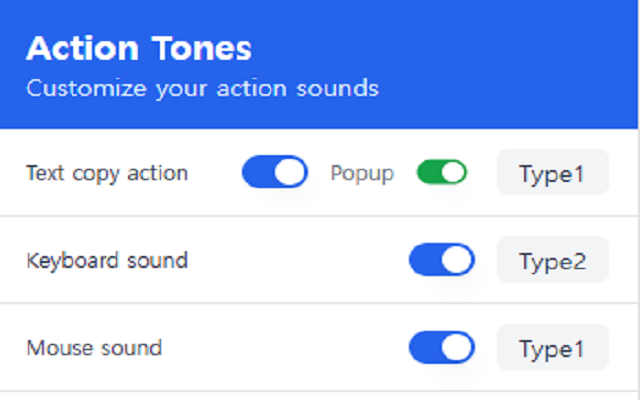Click the 'Customize your action sounds' subtitle
Image resolution: width=640 pixels, height=400 pixels.
(202, 88)
